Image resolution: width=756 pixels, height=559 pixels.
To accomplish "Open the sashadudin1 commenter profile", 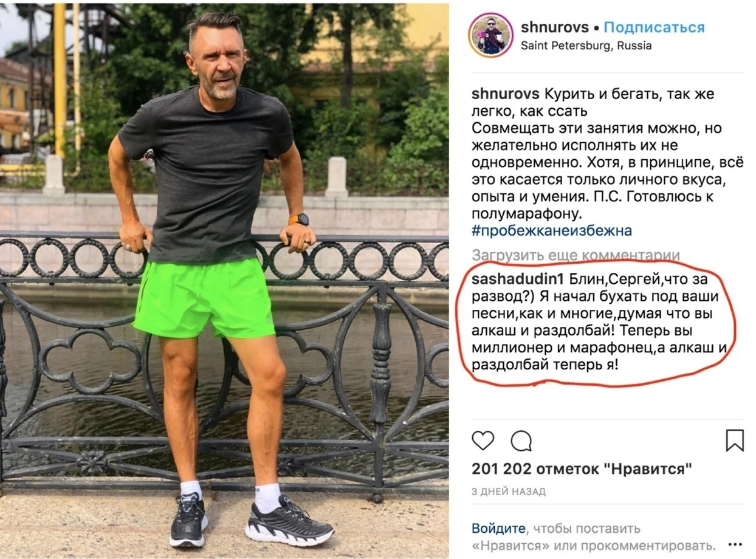I will coord(518,279).
